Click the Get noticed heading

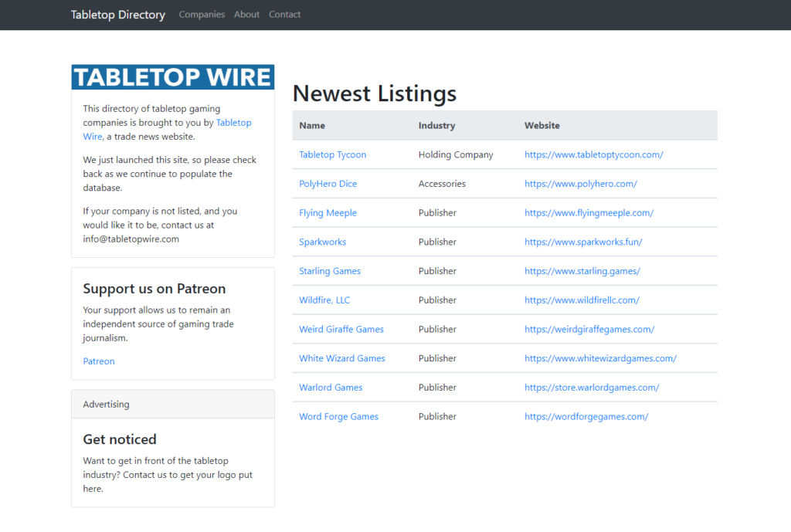click(x=120, y=439)
